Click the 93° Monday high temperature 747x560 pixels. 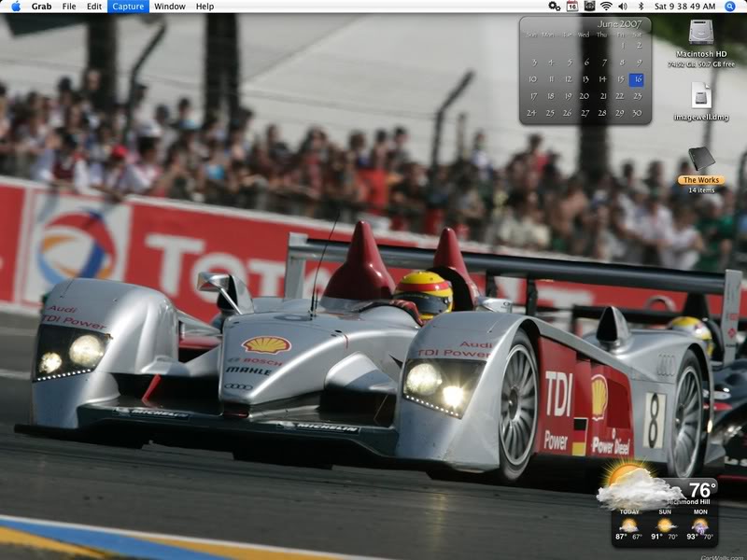[x=693, y=537]
